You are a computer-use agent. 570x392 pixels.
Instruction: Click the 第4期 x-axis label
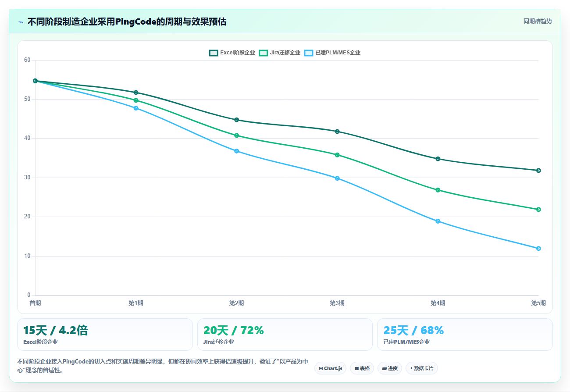pos(438,303)
